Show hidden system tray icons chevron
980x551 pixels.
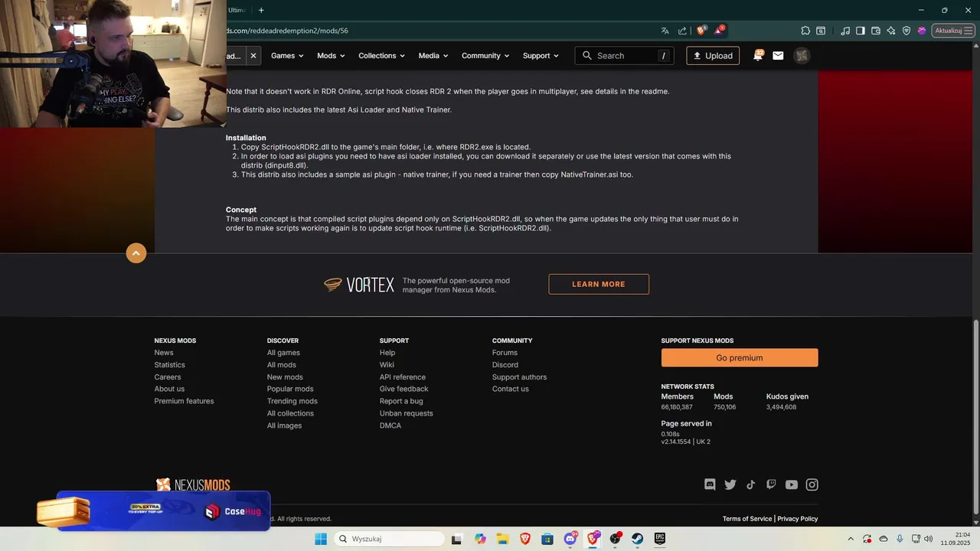pyautogui.click(x=850, y=539)
